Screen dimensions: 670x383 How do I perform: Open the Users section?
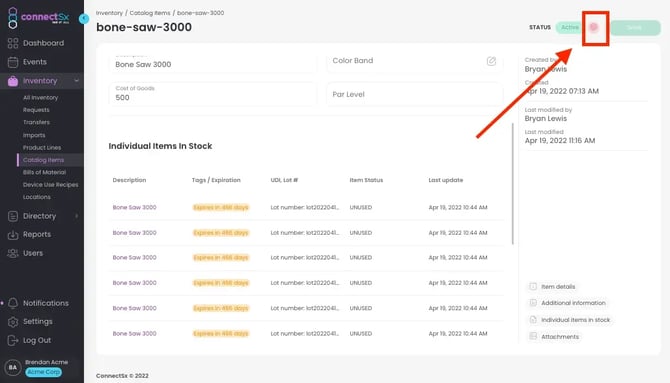pos(33,253)
